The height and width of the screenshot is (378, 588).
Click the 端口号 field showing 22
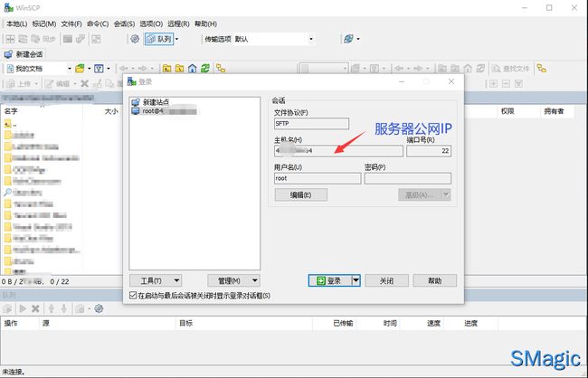coord(429,151)
